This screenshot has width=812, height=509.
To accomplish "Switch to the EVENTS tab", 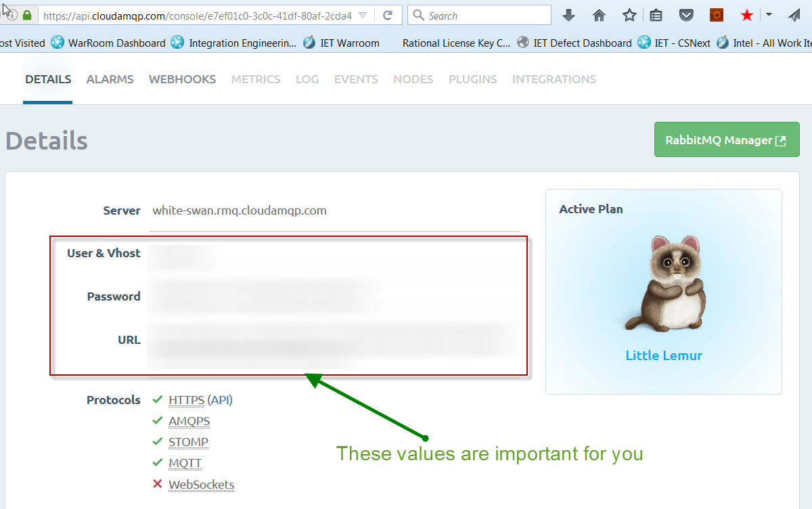I will click(x=356, y=79).
